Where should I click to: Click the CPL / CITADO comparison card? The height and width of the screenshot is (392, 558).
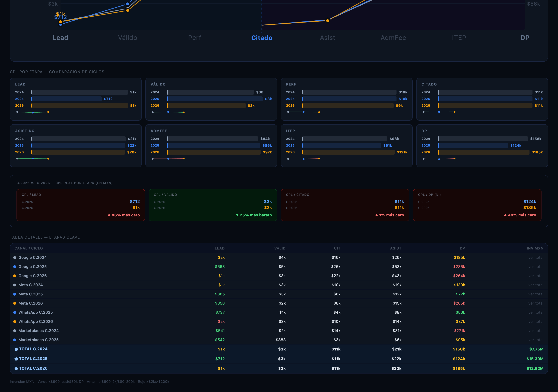345,205
